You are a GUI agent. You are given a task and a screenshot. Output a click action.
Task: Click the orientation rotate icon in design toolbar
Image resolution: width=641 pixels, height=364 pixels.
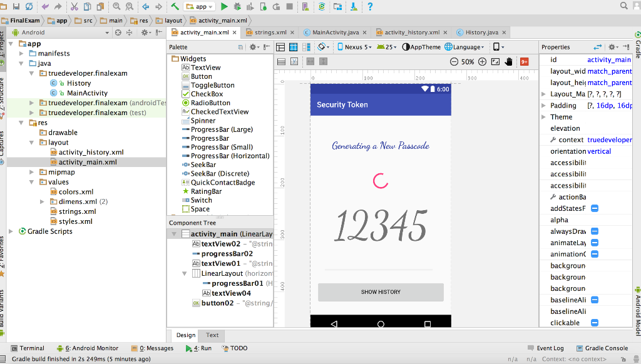323,47
